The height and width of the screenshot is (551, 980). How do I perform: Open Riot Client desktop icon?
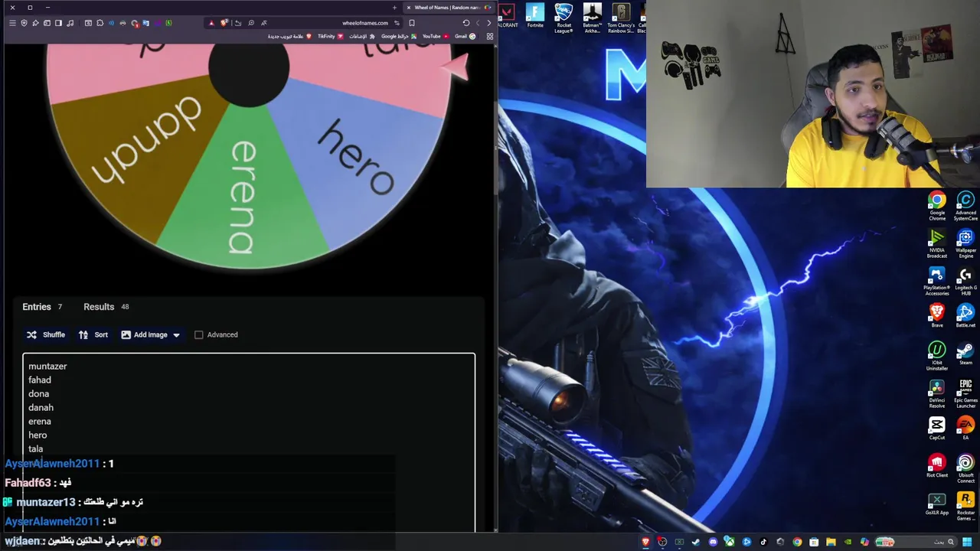937,466
